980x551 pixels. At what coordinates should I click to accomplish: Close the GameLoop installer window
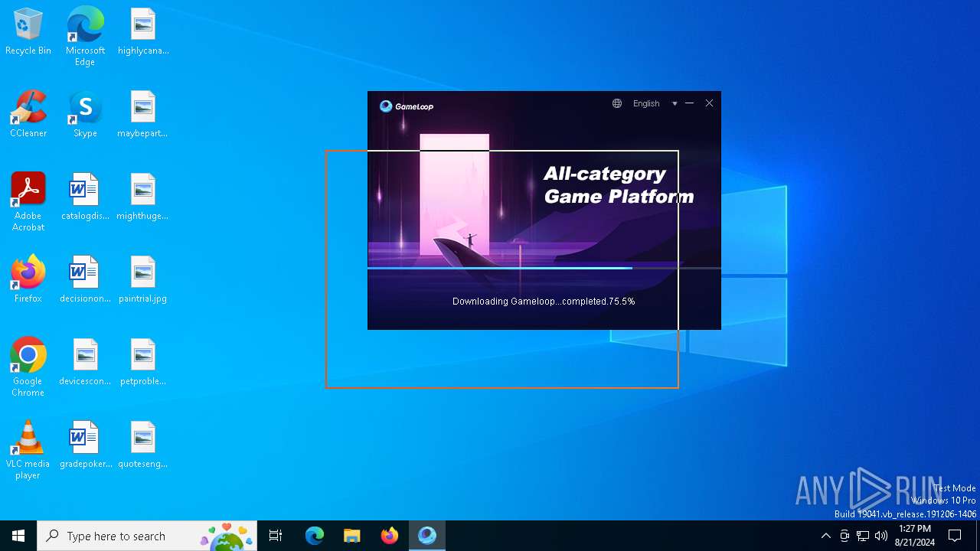(x=710, y=103)
